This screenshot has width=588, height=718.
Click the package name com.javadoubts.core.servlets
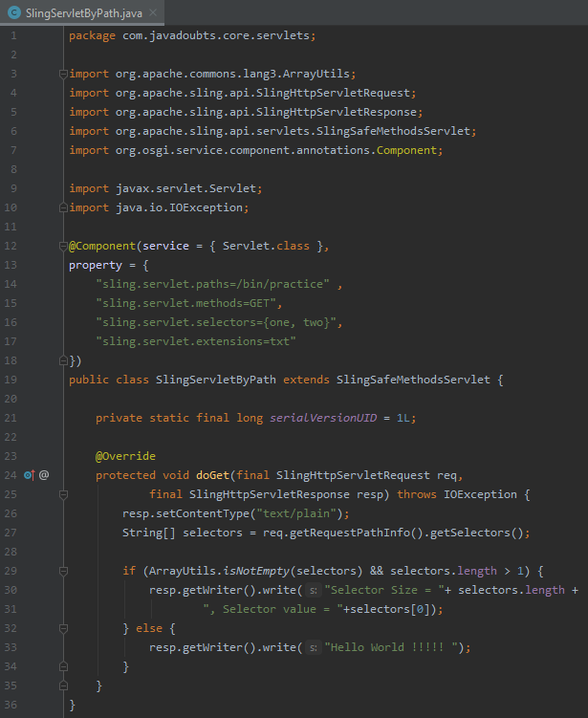click(x=216, y=35)
